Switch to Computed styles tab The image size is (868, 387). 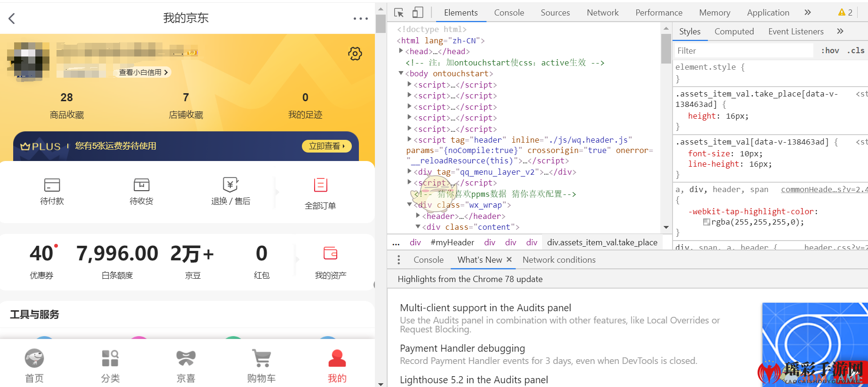pos(734,32)
